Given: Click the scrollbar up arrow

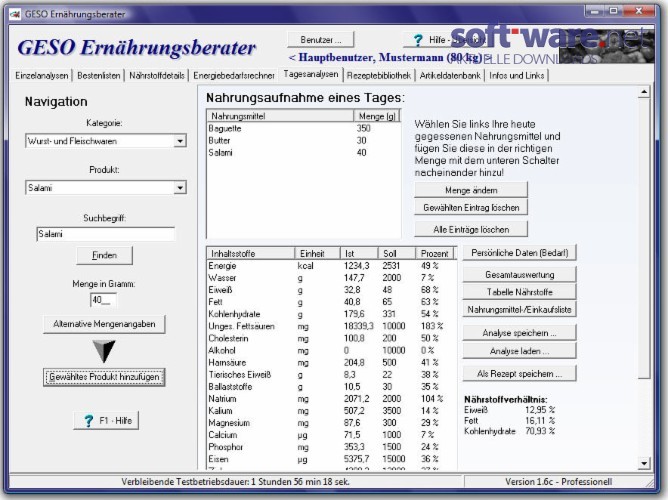Looking at the screenshot, I should point(644,92).
